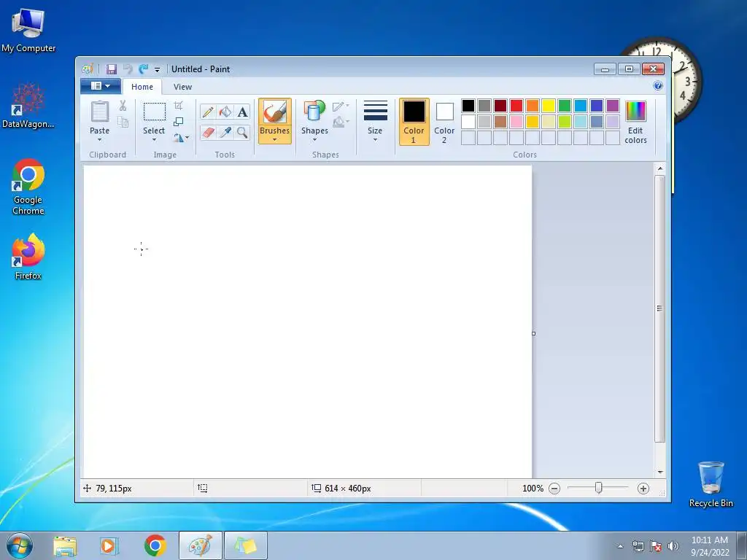Select the Eraser tool
This screenshot has width=747, height=560.
[x=208, y=132]
